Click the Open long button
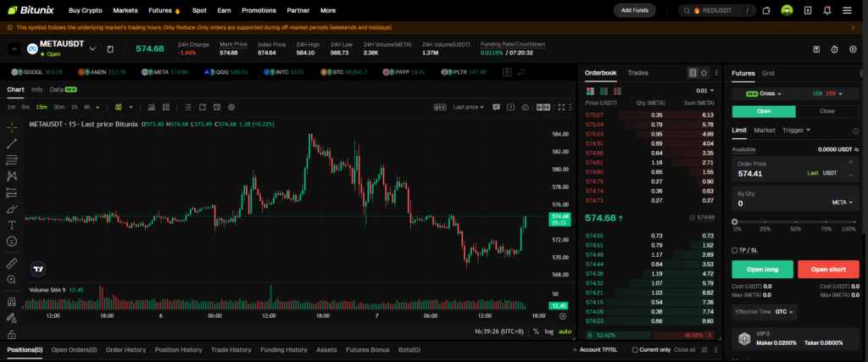Image resolution: width=868 pixels, height=362 pixels. [762, 269]
